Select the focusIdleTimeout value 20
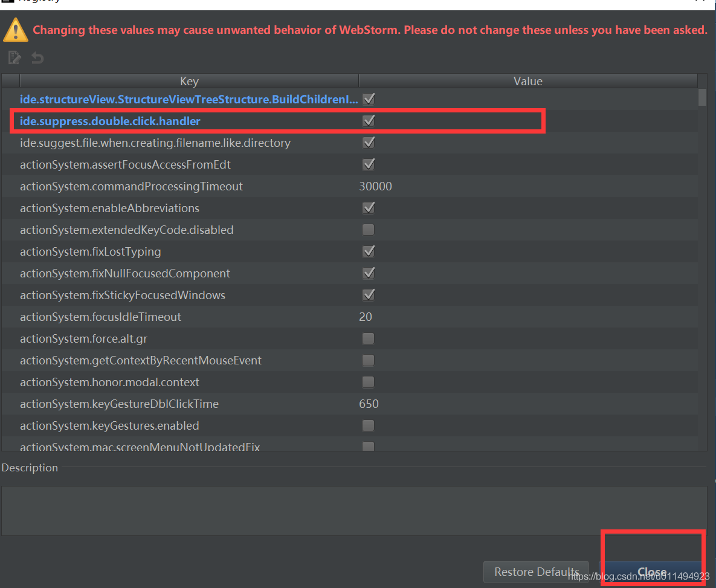Viewport: 716px width, 588px height. click(x=366, y=317)
